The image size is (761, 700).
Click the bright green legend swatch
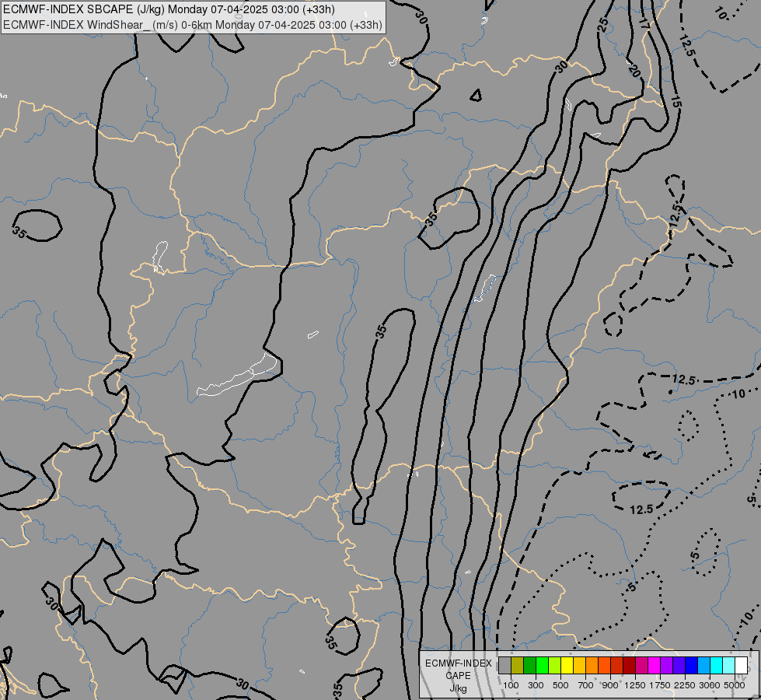542,665
